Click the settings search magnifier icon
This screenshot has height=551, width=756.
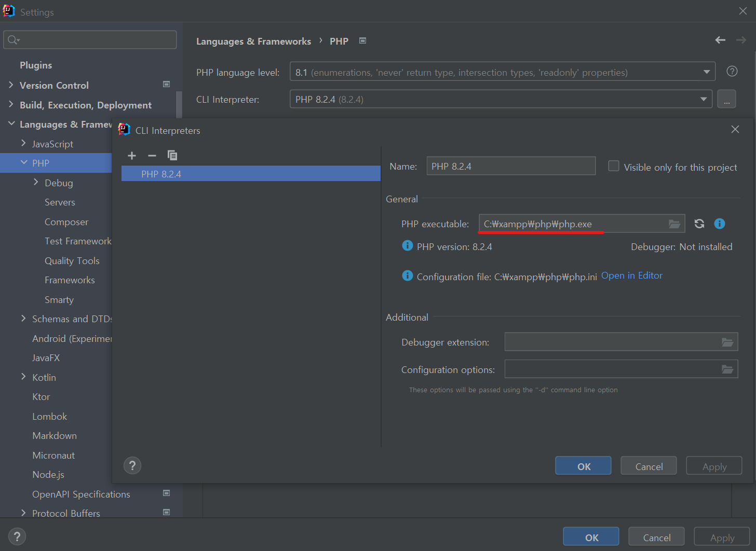tap(14, 40)
